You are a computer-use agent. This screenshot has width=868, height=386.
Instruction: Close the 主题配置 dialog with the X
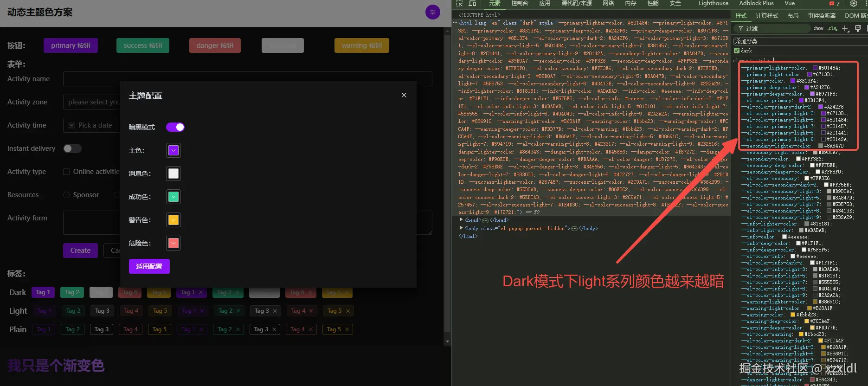coord(404,95)
